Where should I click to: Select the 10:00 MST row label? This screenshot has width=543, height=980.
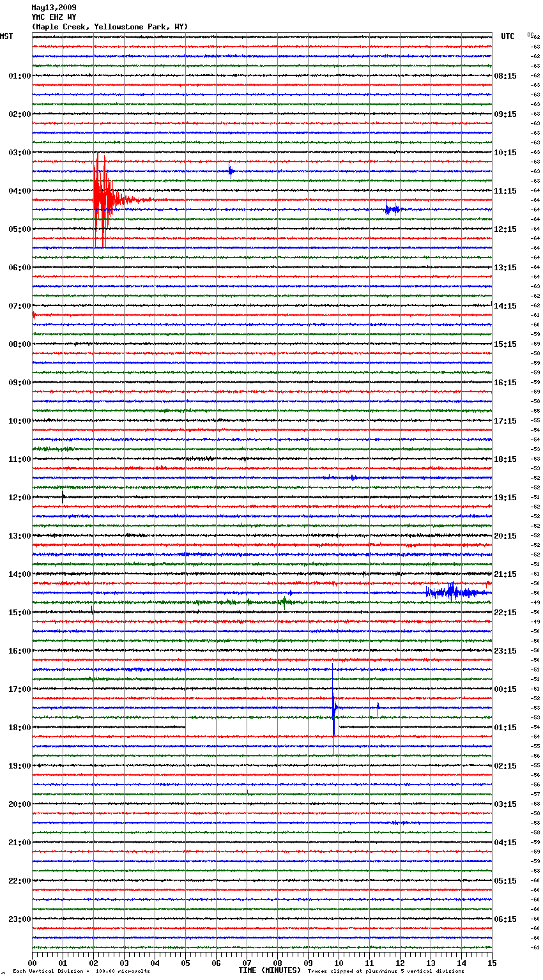(x=20, y=421)
